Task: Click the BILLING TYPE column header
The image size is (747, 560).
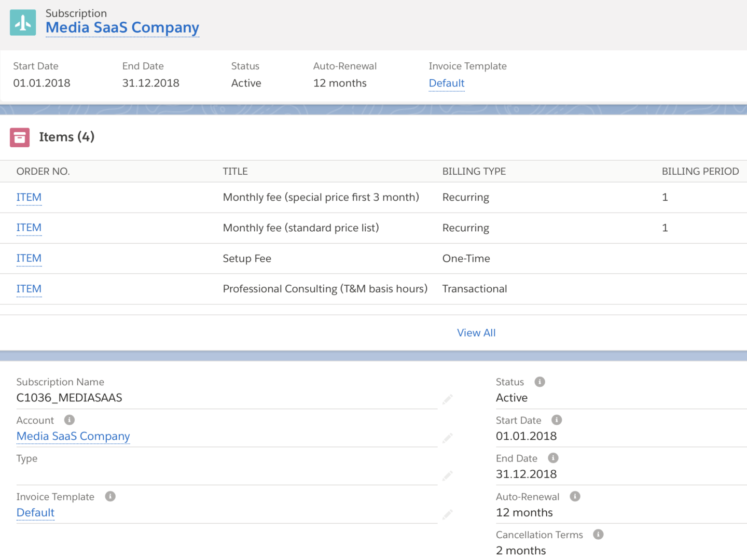Action: pyautogui.click(x=474, y=172)
